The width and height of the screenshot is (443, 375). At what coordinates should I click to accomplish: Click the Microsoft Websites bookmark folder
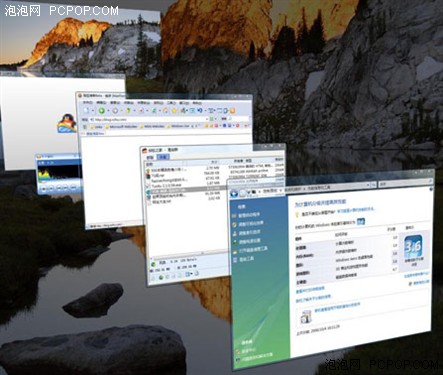121,127
